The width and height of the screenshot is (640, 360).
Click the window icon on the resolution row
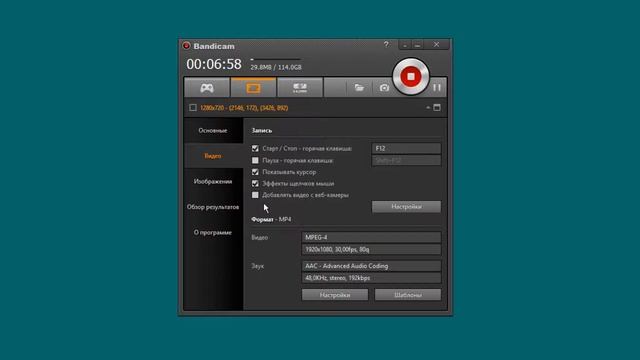437,108
